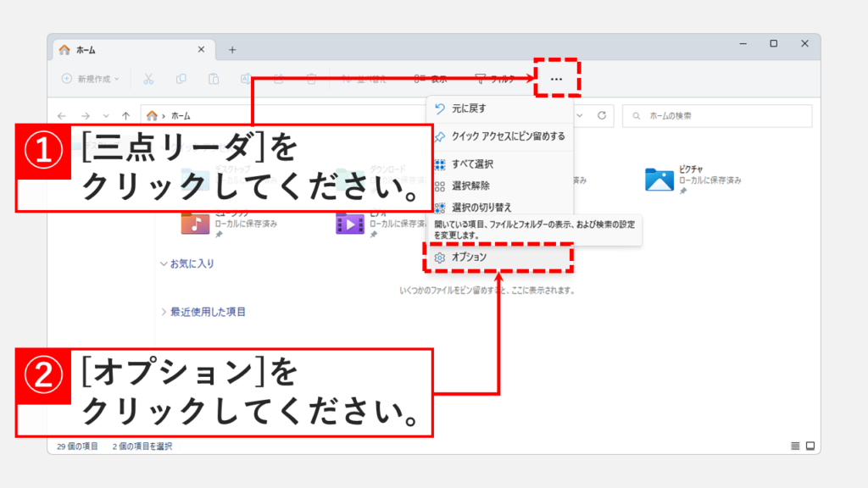Open the 新規作成 dropdown
The height and width of the screenshot is (488, 868).
[x=91, y=79]
